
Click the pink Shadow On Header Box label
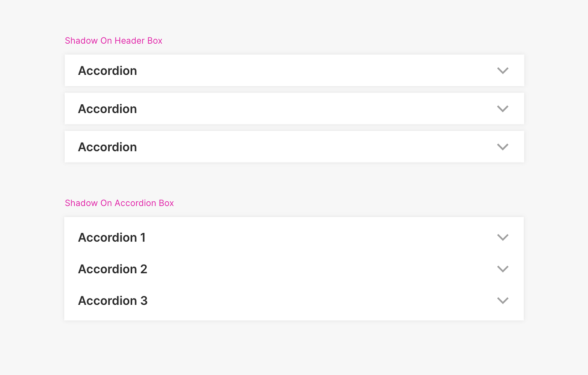click(x=113, y=41)
